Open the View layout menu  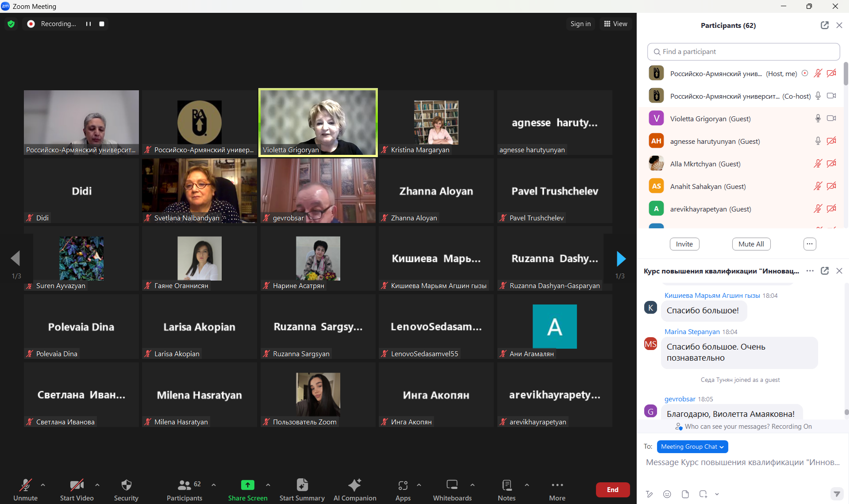pos(615,24)
